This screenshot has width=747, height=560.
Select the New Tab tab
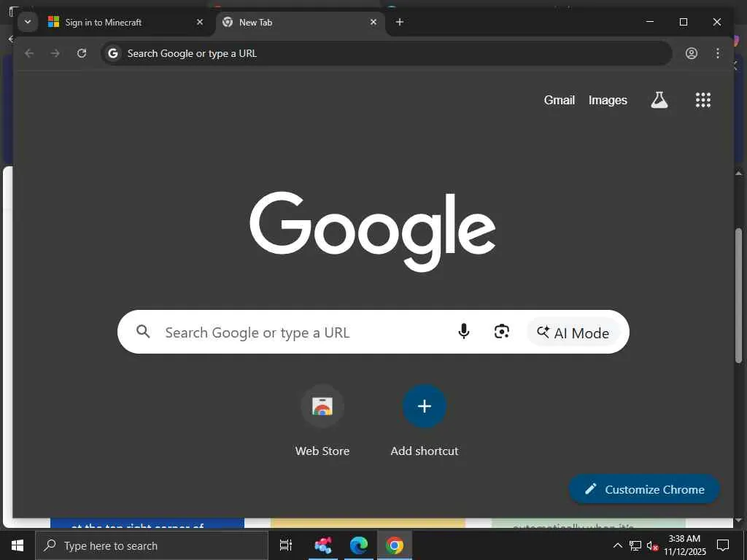tap(300, 23)
